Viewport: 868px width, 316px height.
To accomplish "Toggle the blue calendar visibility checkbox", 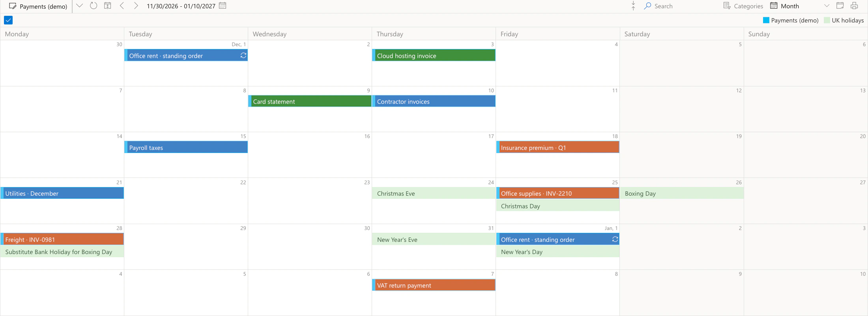I will click(8, 20).
